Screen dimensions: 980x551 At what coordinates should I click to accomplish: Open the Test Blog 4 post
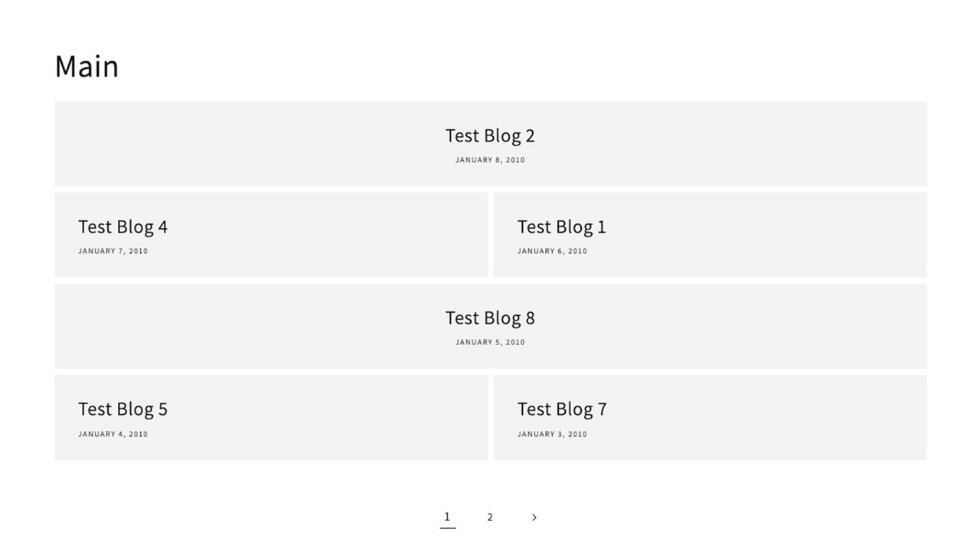coord(122,227)
